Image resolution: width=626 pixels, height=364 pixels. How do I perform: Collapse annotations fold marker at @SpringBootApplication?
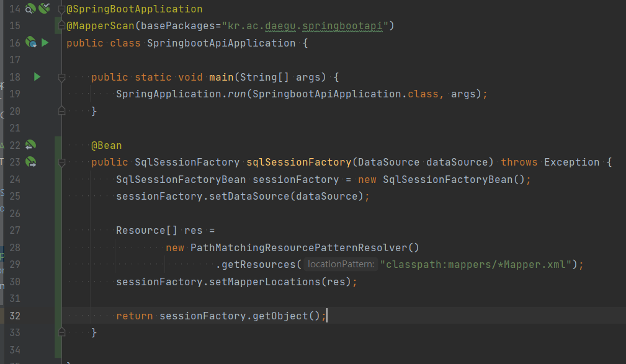(61, 9)
